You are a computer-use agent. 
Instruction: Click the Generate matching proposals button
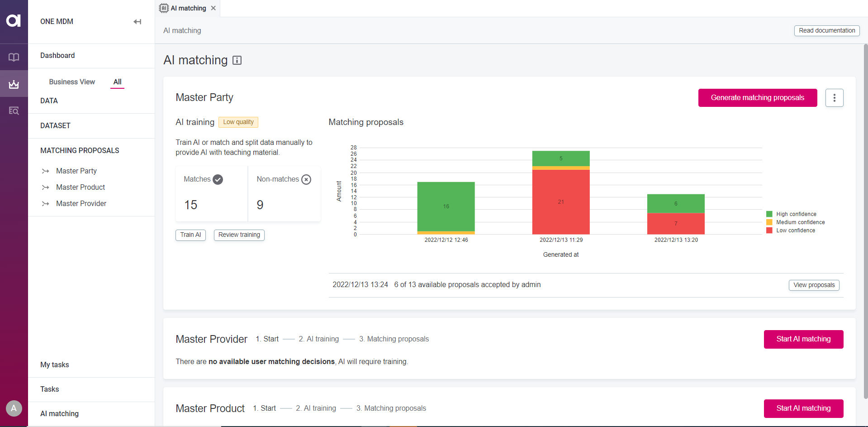tap(758, 98)
